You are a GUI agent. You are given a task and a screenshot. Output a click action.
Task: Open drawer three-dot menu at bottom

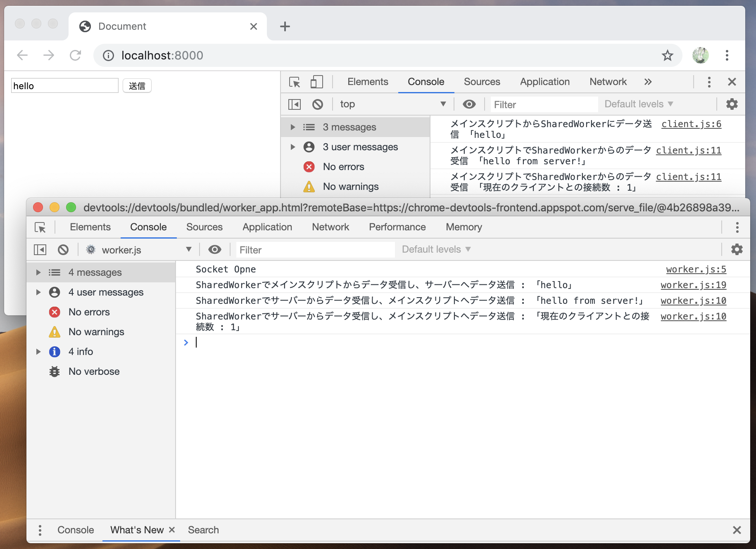40,530
